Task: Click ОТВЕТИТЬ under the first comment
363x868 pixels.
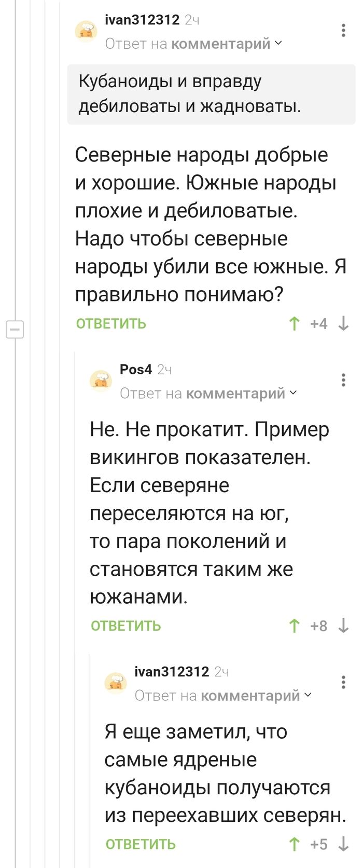Action: point(111,323)
